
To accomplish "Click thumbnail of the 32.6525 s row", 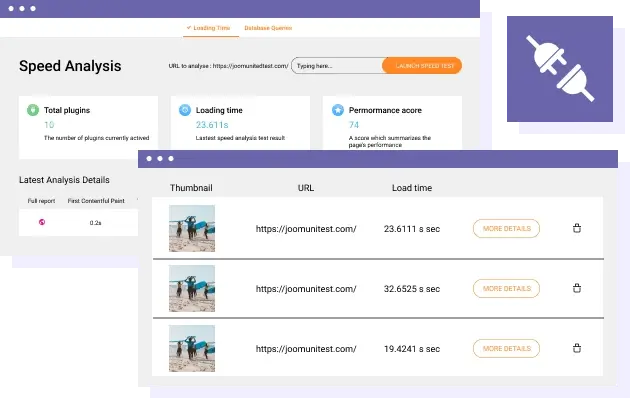I will 192,288.
